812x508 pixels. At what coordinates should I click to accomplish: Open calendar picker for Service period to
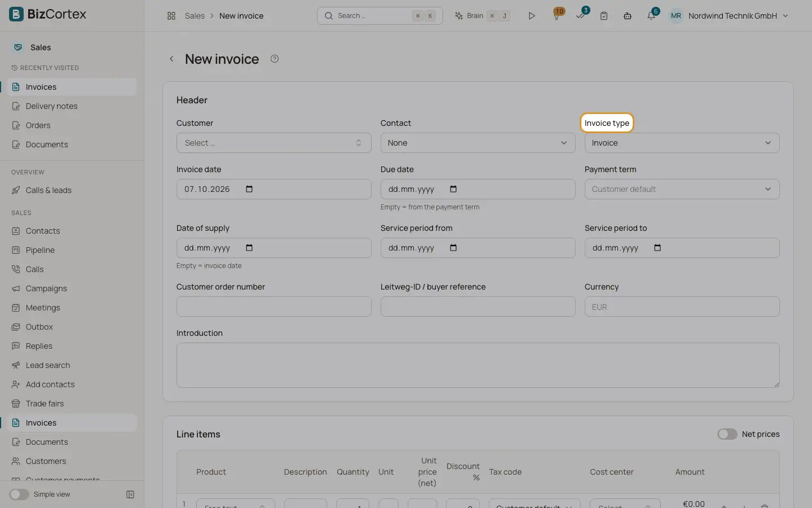point(657,248)
